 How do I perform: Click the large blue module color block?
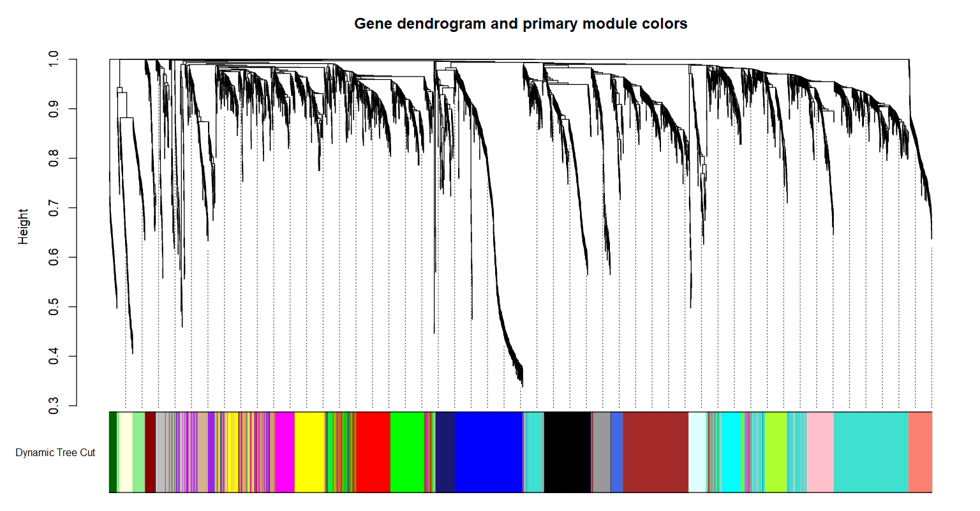pos(488,452)
